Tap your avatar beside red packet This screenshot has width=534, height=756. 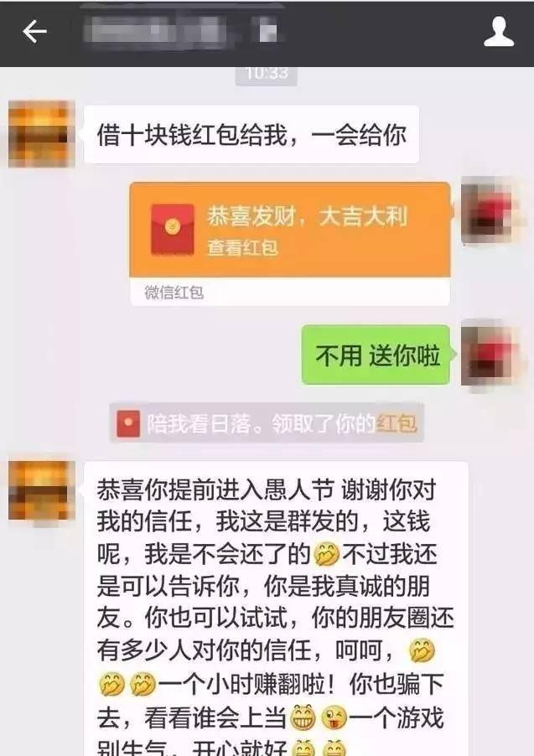pos(490,210)
